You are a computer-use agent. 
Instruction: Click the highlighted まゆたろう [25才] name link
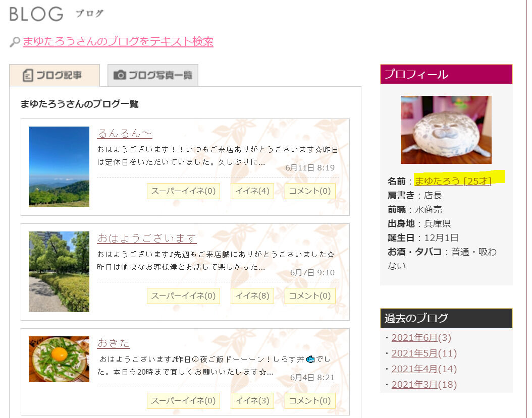[x=453, y=181]
